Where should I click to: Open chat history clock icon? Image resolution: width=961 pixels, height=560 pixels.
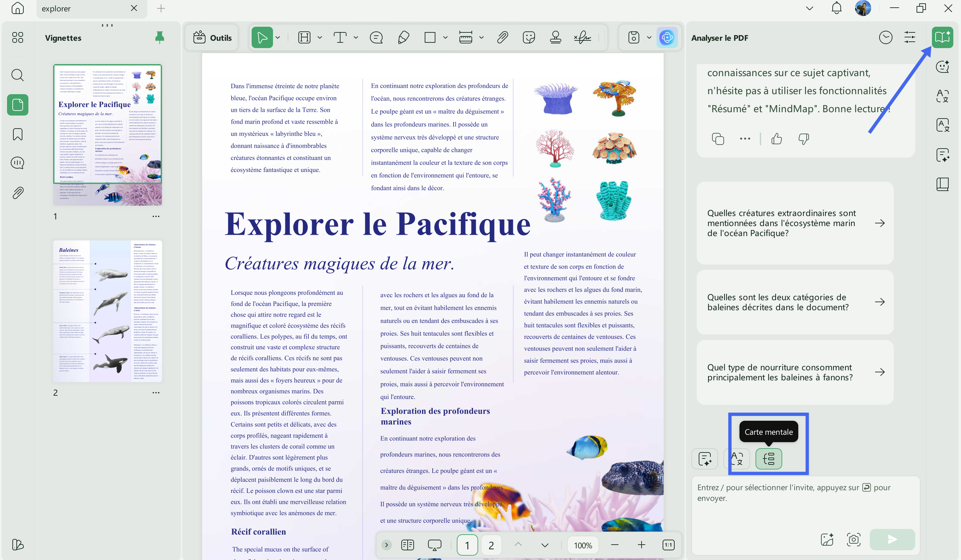(885, 37)
